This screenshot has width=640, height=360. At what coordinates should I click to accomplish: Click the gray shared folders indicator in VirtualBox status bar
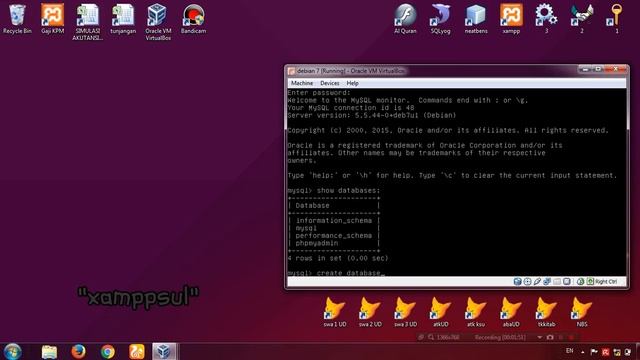[557, 282]
